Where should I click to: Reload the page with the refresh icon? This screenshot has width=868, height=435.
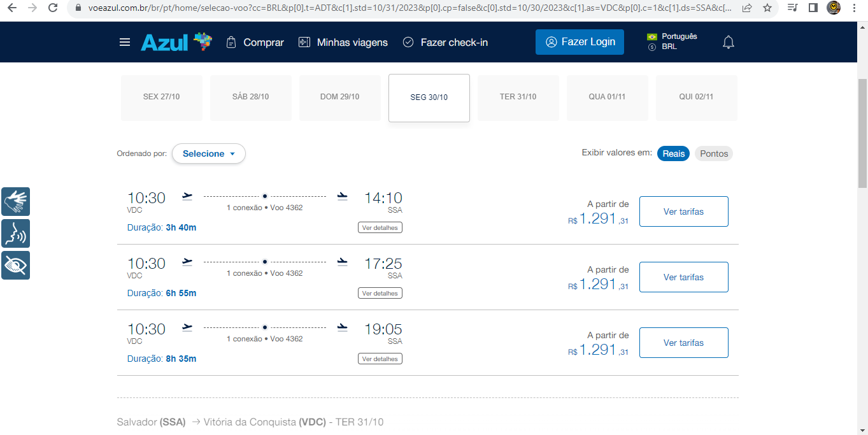(x=53, y=8)
